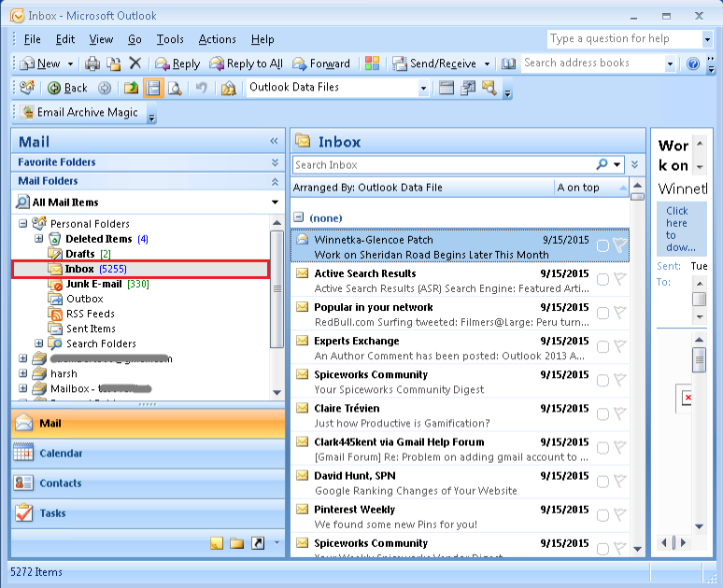The image size is (723, 588).
Task: Open the View menu
Action: 101,39
